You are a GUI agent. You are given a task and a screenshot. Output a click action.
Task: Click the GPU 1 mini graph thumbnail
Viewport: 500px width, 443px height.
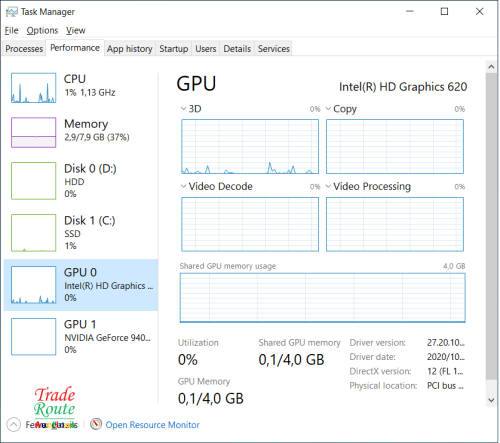[x=33, y=337]
